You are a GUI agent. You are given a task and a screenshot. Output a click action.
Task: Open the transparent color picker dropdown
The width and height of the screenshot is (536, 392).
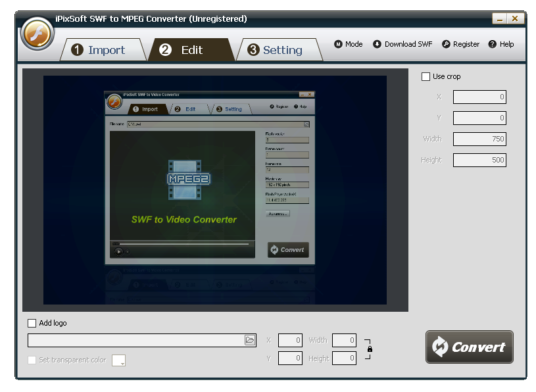point(118,360)
